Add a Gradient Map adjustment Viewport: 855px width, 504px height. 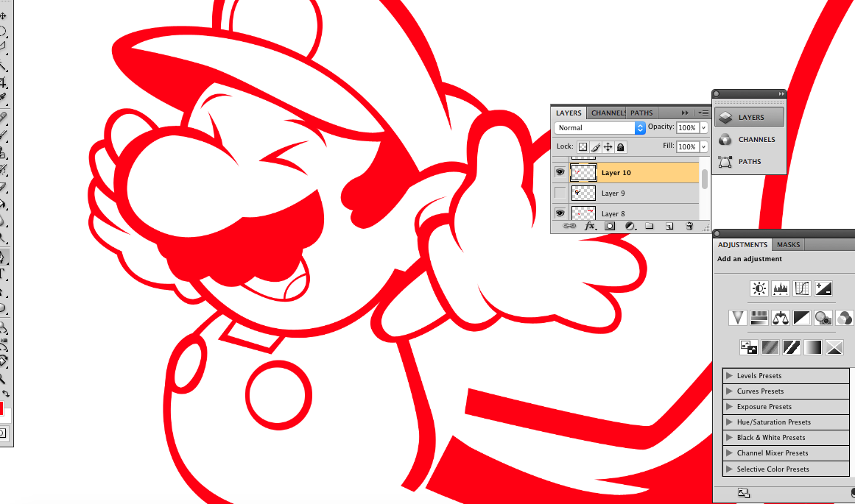(x=812, y=347)
